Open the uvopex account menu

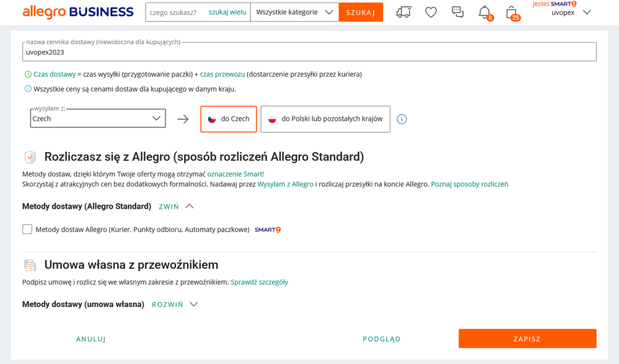(x=570, y=12)
